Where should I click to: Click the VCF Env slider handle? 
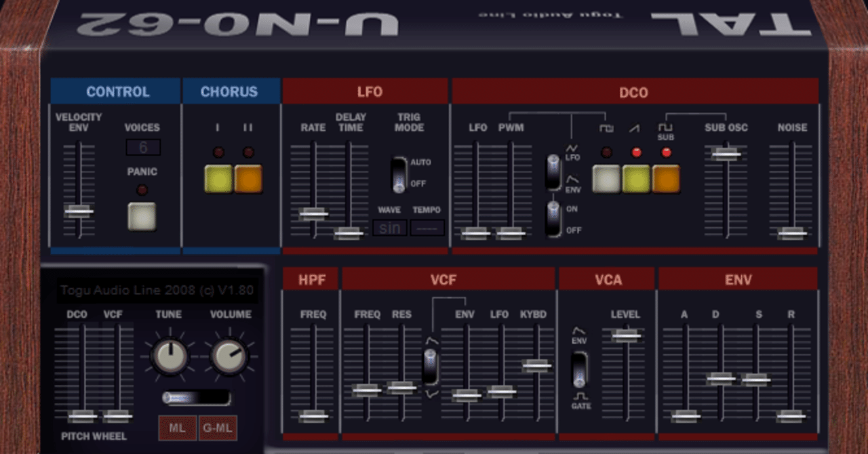[x=467, y=395]
